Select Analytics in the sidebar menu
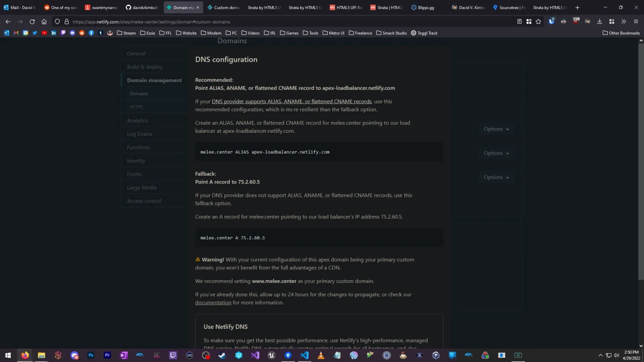The image size is (644, 362). tap(137, 120)
